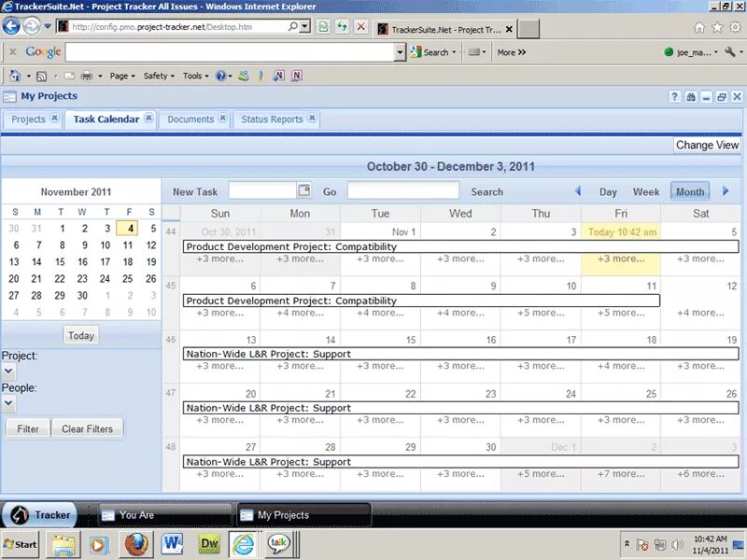
Task: Click the address bar search magnifier icon
Action: tap(293, 27)
